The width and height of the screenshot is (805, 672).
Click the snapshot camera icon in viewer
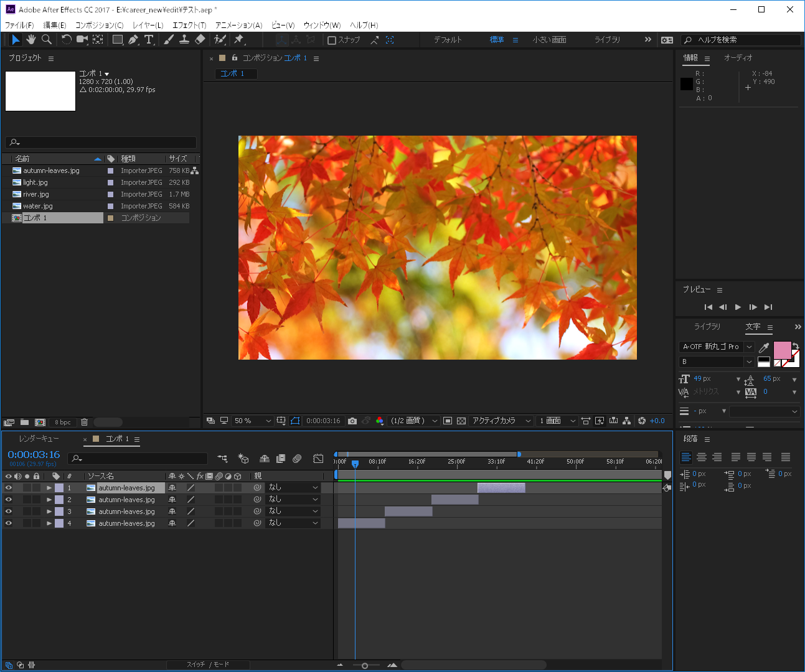(352, 421)
